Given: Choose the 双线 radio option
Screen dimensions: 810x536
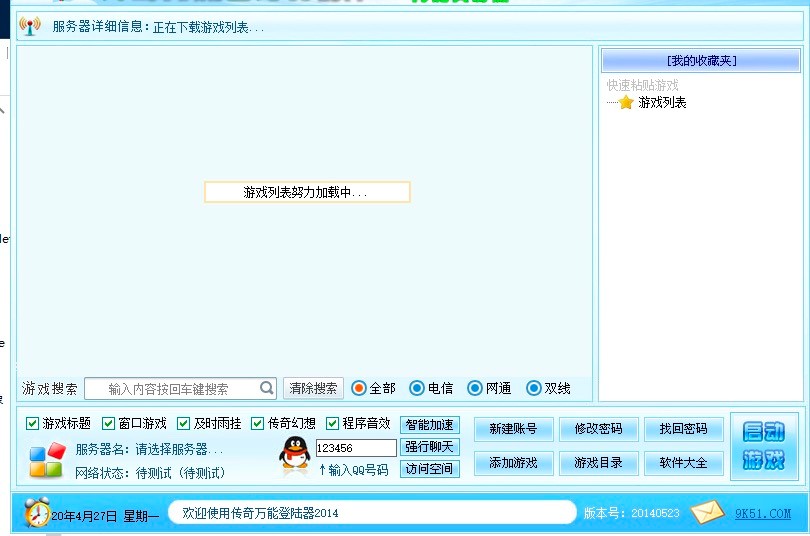Looking at the screenshot, I should coord(533,388).
